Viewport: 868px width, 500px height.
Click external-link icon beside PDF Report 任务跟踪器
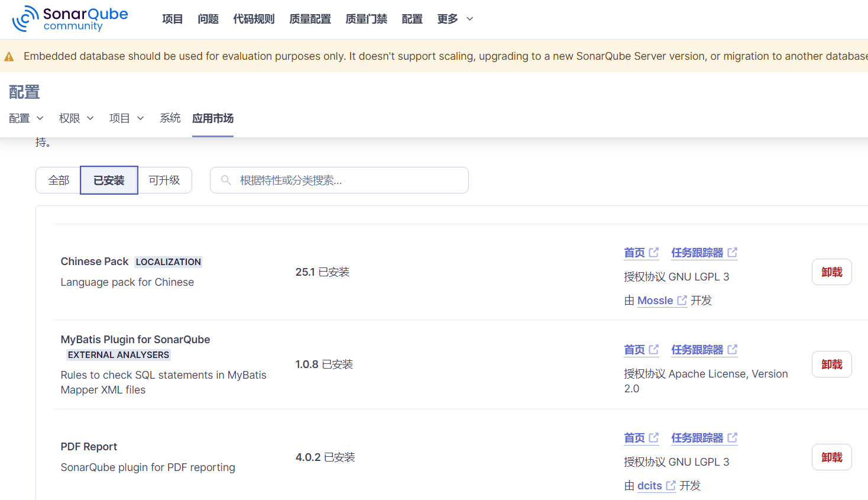point(732,438)
